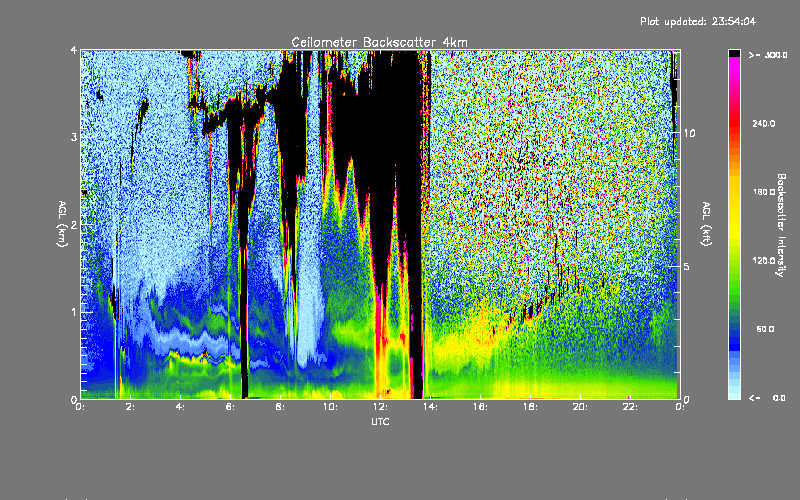Click the "AGL (kft)" axis label

coord(706,224)
